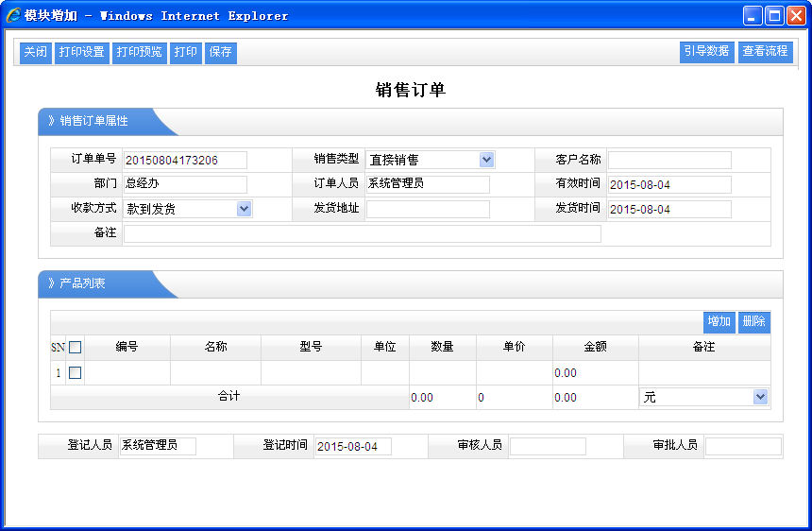
Task: Click 删除 to remove product row
Action: (x=753, y=322)
